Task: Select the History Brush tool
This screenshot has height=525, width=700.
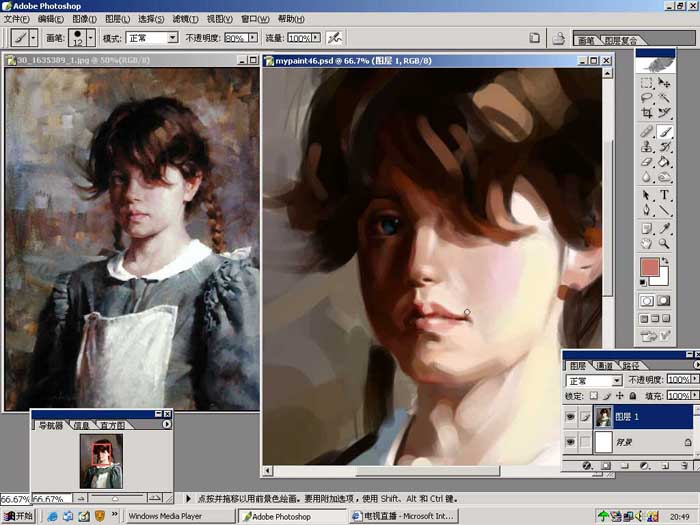Action: [664, 147]
